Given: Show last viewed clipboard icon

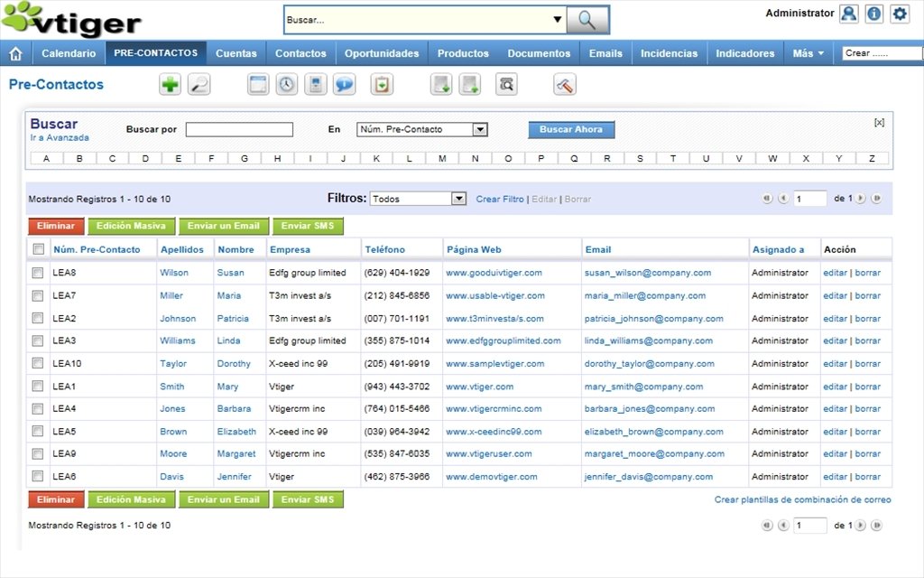Looking at the screenshot, I should click(x=382, y=84).
